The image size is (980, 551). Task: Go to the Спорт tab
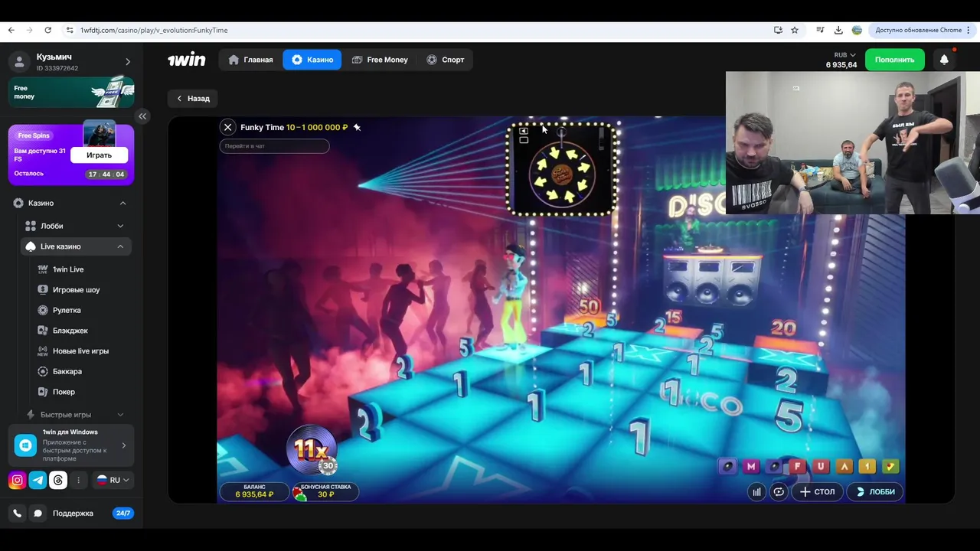pyautogui.click(x=446, y=60)
